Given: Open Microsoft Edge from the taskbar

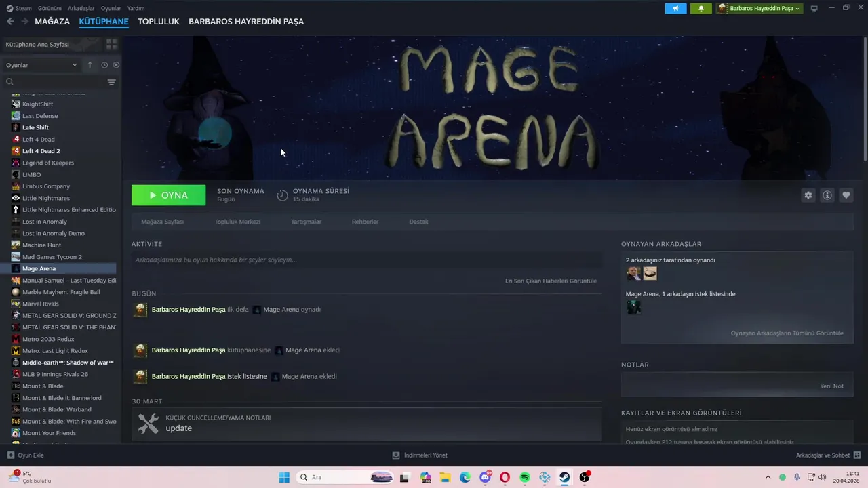Looking at the screenshot, I should coord(465,477).
